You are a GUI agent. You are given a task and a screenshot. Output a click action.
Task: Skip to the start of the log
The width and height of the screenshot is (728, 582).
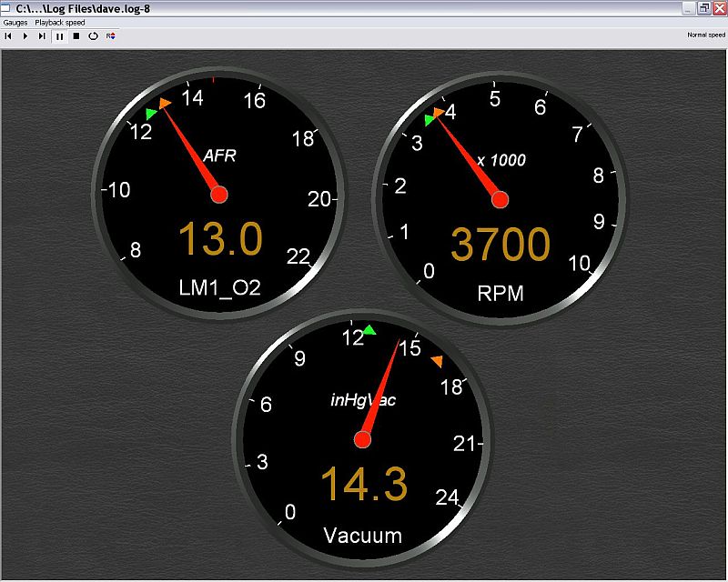tap(8, 36)
